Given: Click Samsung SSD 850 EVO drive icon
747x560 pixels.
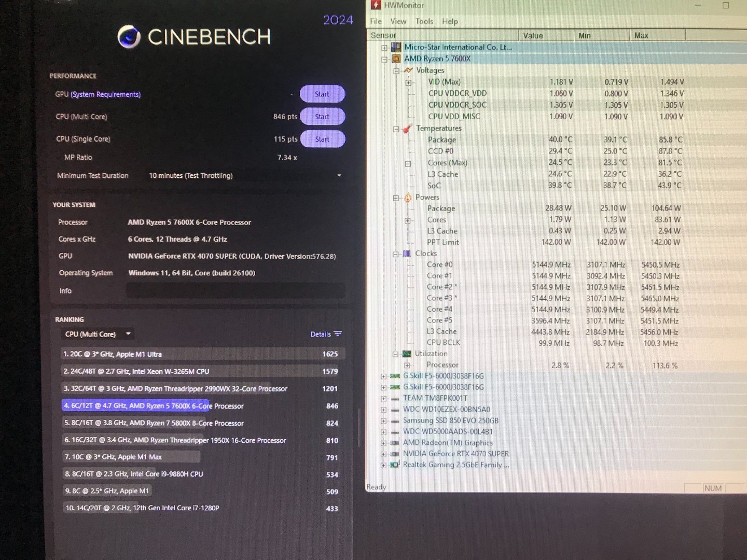Looking at the screenshot, I should pyautogui.click(x=395, y=421).
